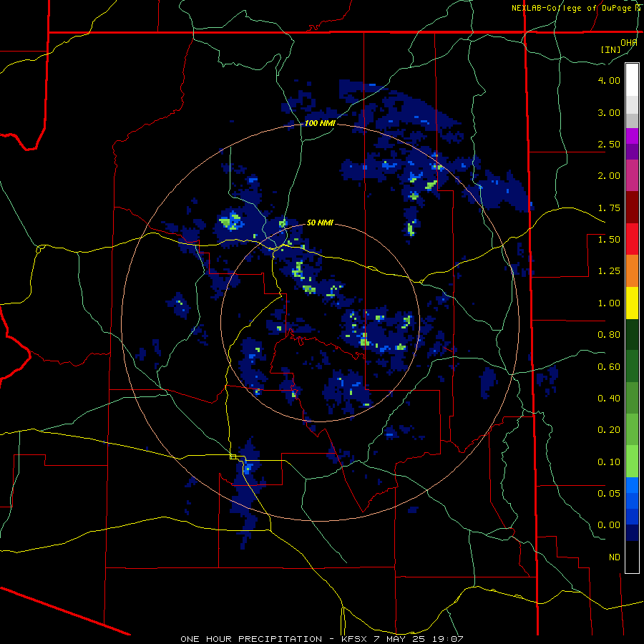Select the 0.20 legend value

pos(609,430)
